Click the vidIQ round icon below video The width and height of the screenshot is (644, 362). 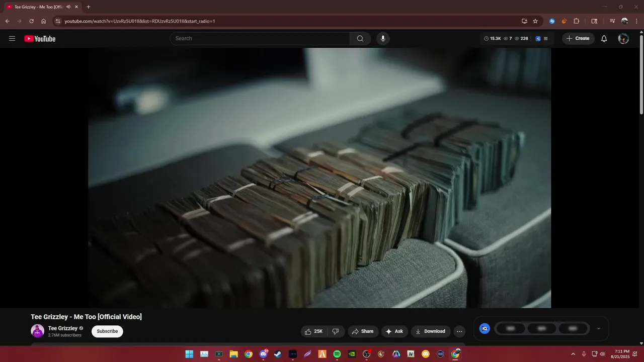(485, 328)
